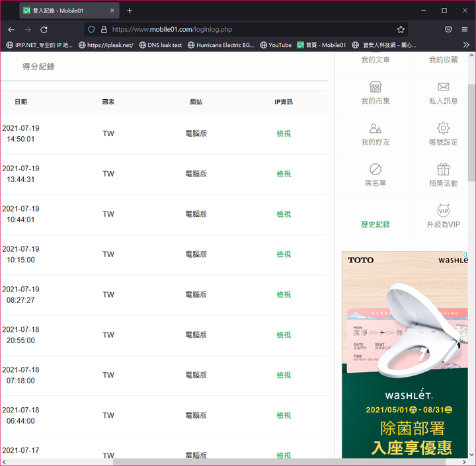Image resolution: width=476 pixels, height=466 pixels.
Task: Open the TOTO Washlet advertisement
Action: tap(405, 354)
